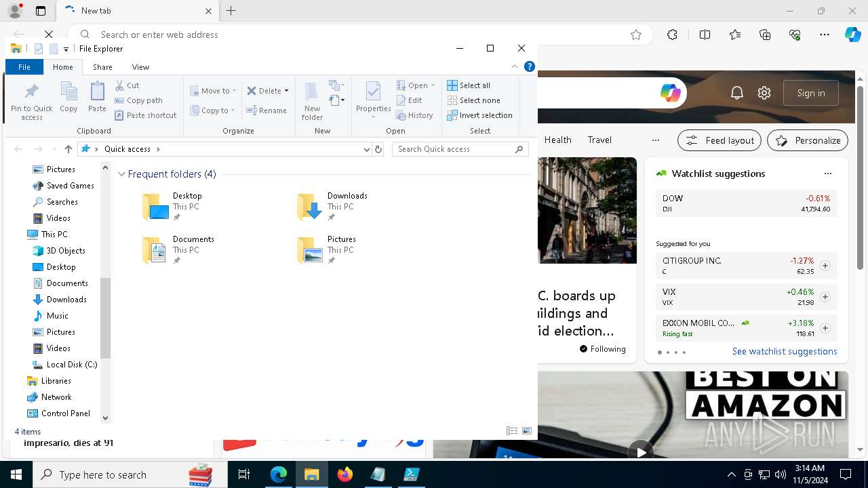Click the Personalize button
Screen dimensions: 868x488
(808, 140)
